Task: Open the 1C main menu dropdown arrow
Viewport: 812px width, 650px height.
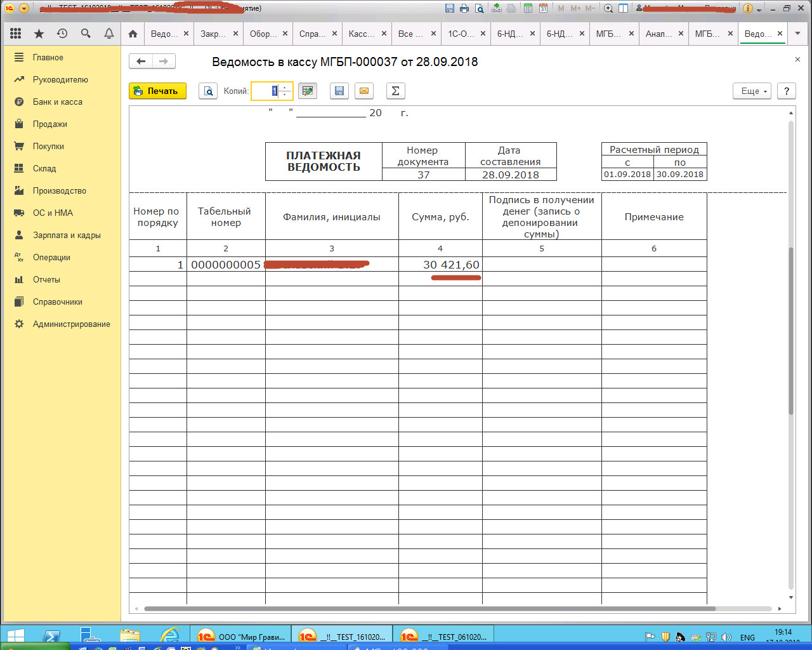Action: point(23,8)
